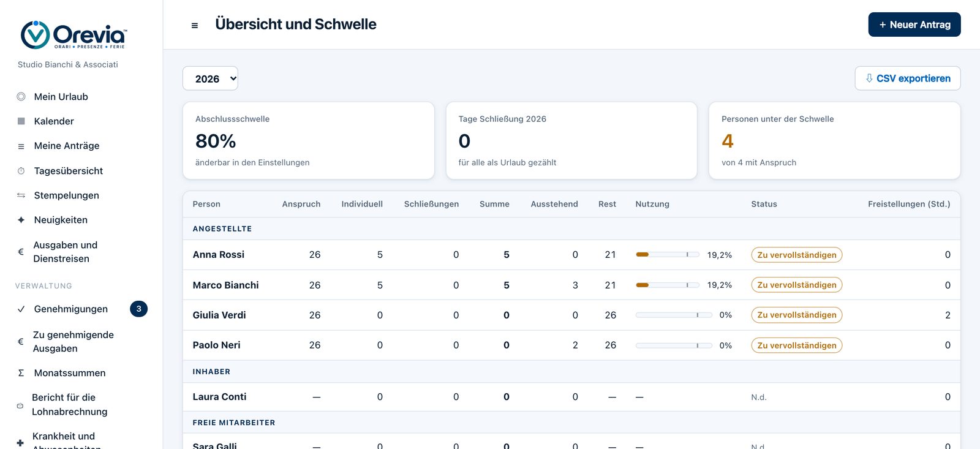The width and height of the screenshot is (980, 449).
Task: Click Anna Rossi's Zu vervollständigen status
Action: coord(797,255)
